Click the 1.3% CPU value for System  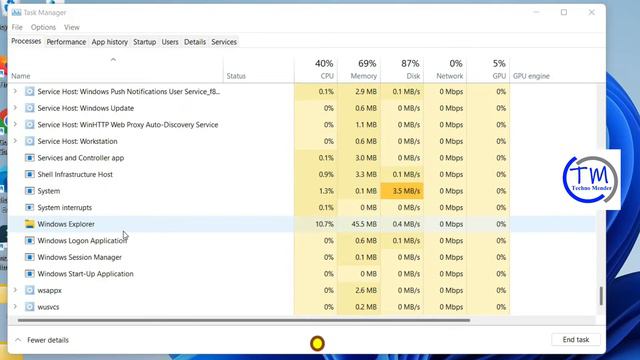tap(327, 191)
